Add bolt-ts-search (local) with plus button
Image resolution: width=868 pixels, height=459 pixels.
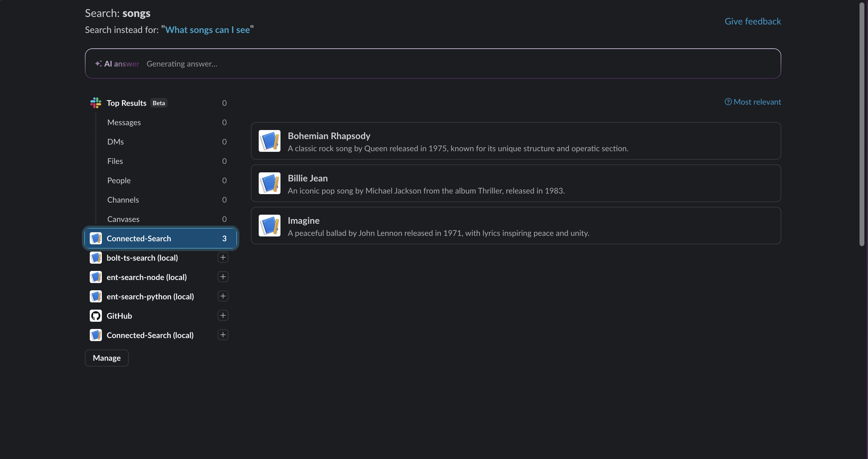tap(223, 258)
